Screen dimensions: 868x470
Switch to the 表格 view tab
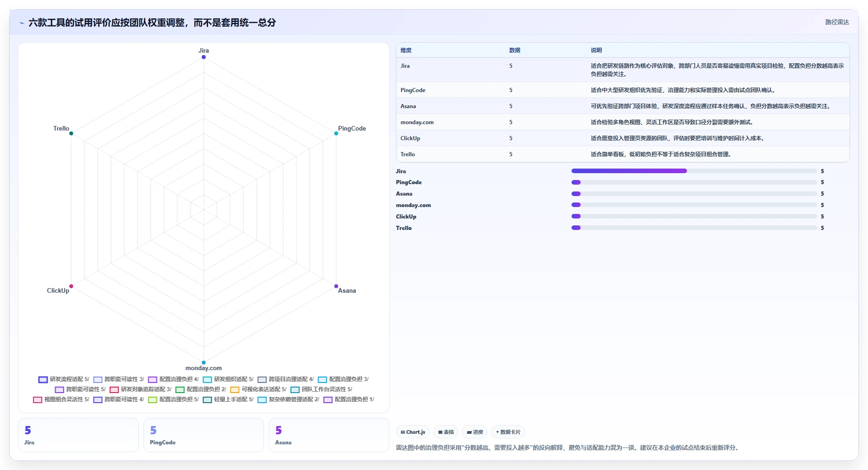click(446, 432)
